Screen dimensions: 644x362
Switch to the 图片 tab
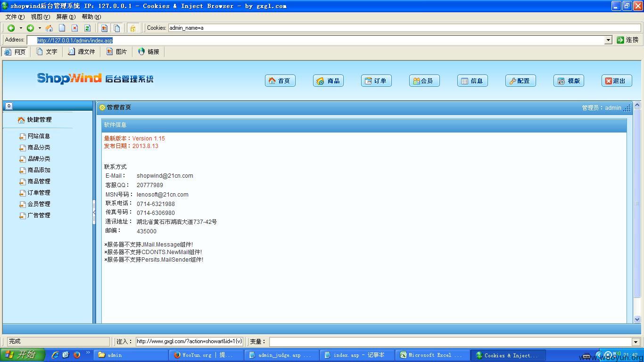[116, 52]
